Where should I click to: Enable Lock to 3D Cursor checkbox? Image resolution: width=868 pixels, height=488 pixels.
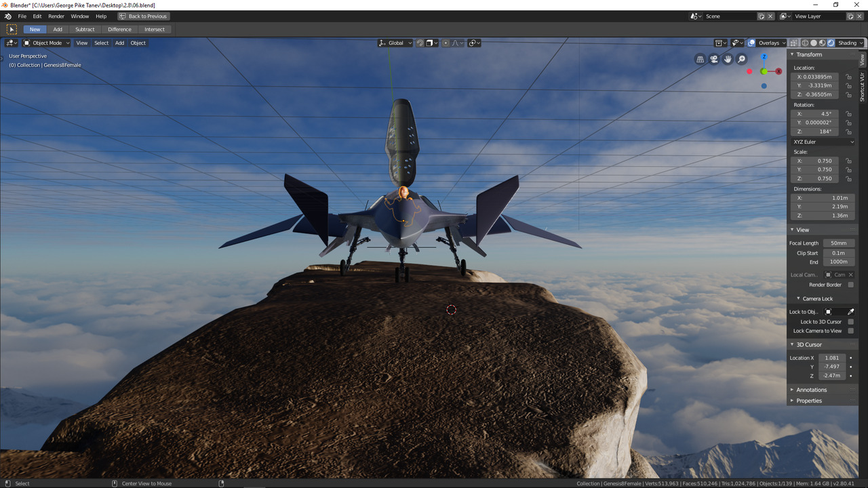851,322
